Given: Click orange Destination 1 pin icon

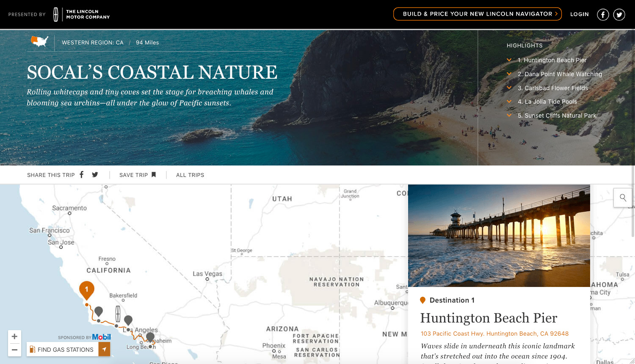Looking at the screenshot, I should pos(422,300).
